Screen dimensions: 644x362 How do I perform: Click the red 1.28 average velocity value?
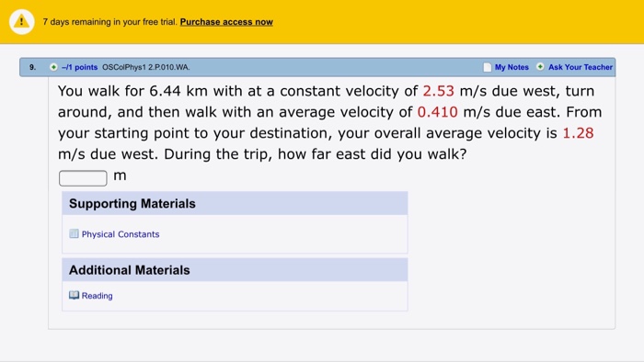(578, 133)
